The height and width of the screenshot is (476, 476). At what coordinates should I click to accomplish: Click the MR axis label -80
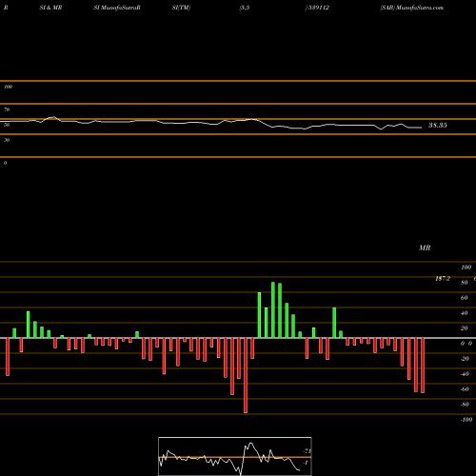(x=465, y=405)
